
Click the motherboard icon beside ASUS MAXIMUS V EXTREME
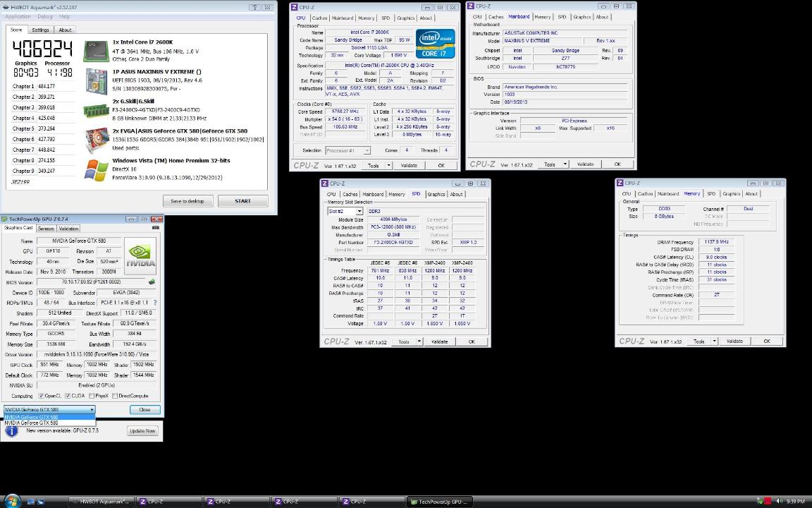pyautogui.click(x=96, y=81)
